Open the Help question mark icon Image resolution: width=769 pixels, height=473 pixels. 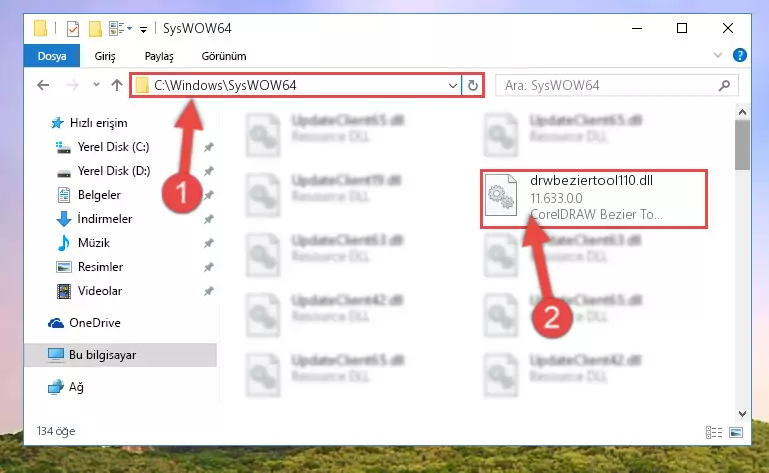click(x=740, y=55)
